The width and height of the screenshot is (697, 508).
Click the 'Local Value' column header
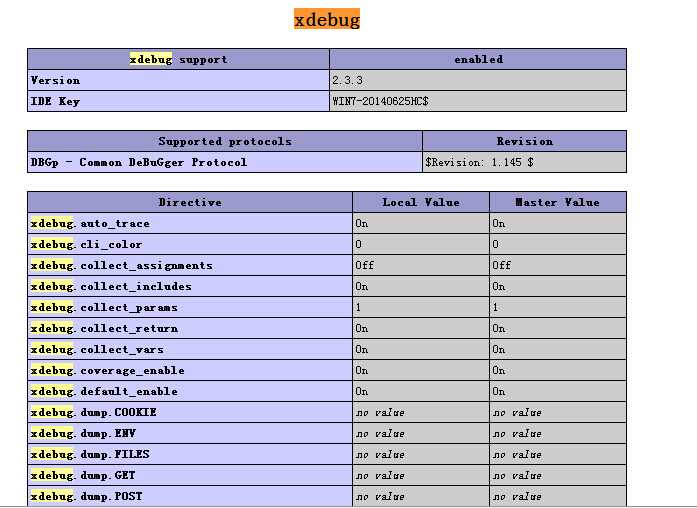pos(421,202)
